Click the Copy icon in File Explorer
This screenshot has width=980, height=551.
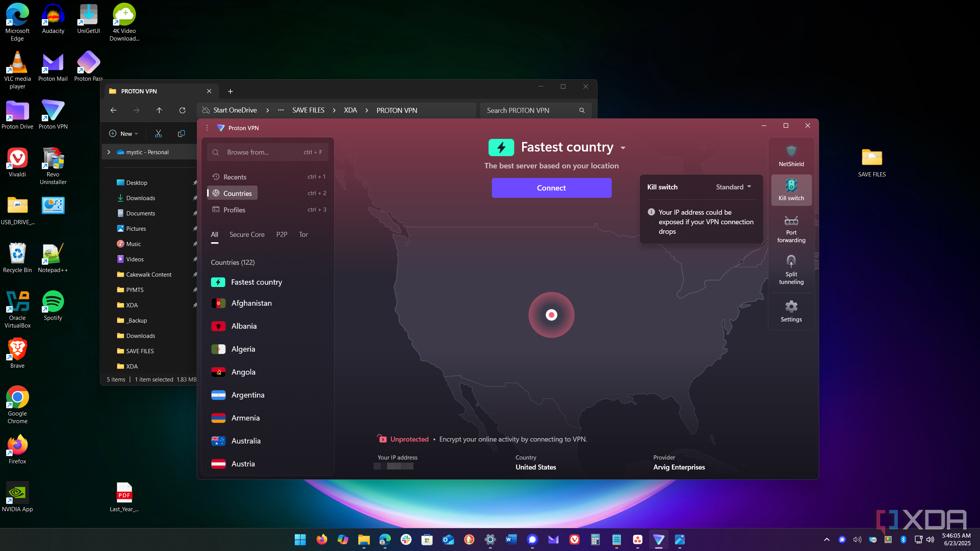(181, 134)
